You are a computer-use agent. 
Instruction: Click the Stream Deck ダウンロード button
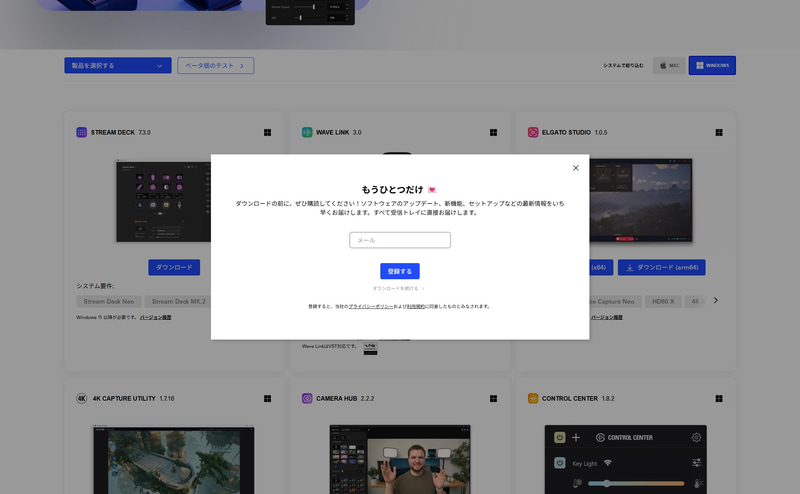click(x=174, y=267)
